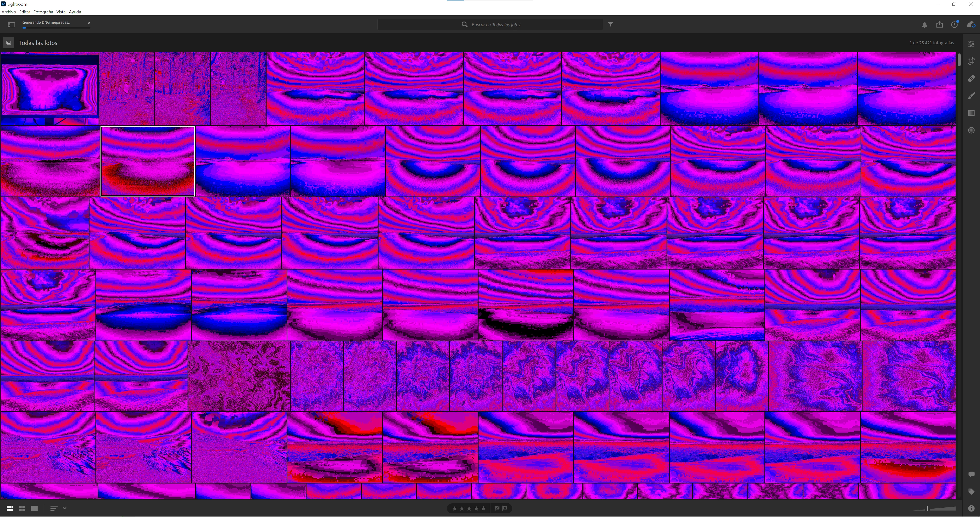The width and height of the screenshot is (980, 517).
Task: Open the search filter options
Action: pos(610,24)
